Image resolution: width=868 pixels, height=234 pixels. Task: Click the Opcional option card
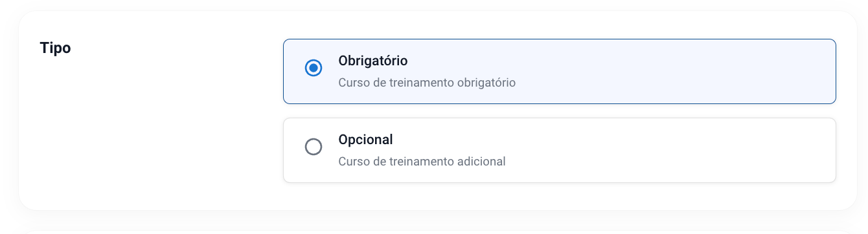[560, 150]
